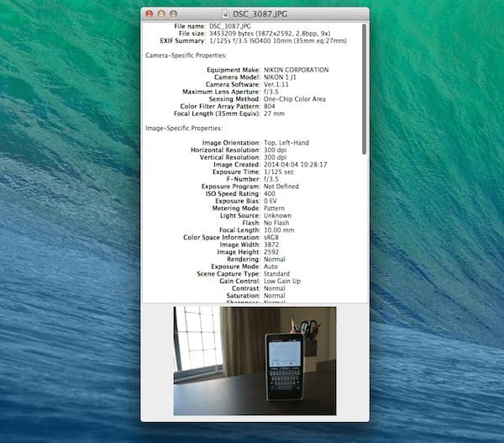Click the Vertical Resolution label

pyautogui.click(x=230, y=157)
